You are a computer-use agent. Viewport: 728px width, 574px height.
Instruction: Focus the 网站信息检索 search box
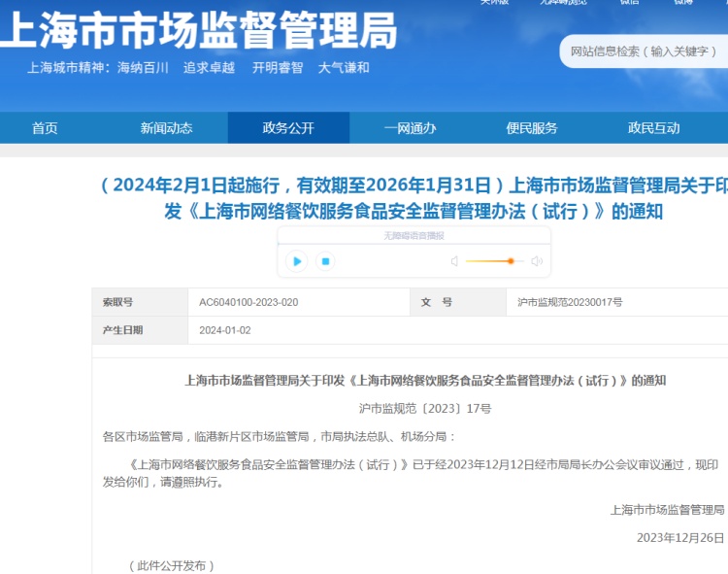click(x=645, y=51)
